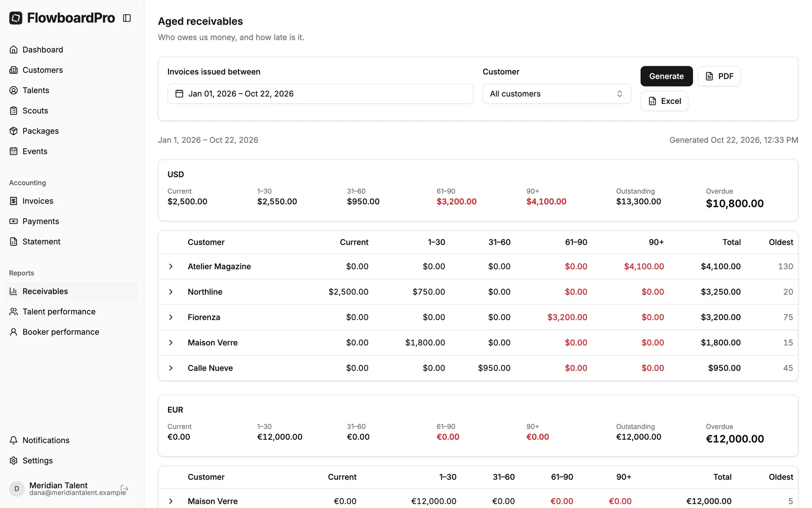Click the FlowboardPro logo icon
This screenshot has height=508, width=812.
[16, 18]
